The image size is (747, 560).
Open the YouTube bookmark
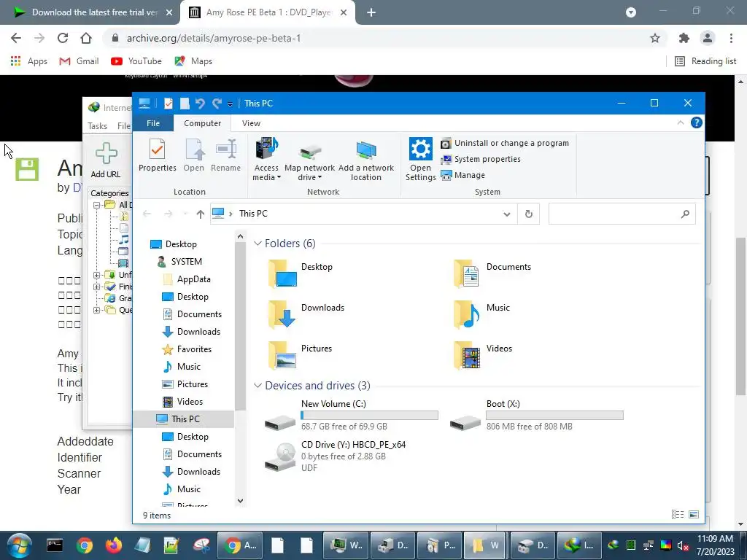[x=136, y=61]
